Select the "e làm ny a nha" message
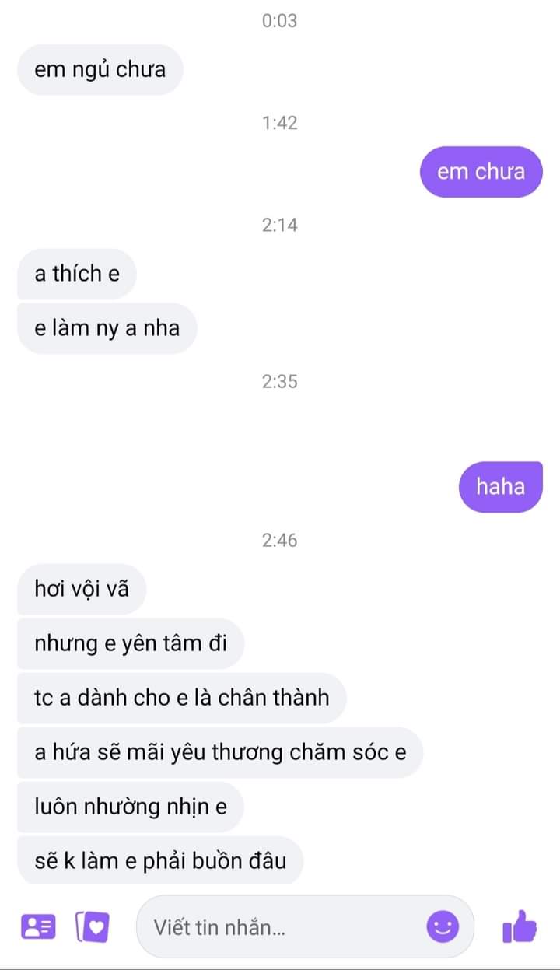The width and height of the screenshot is (560, 970). pyautogui.click(x=107, y=328)
